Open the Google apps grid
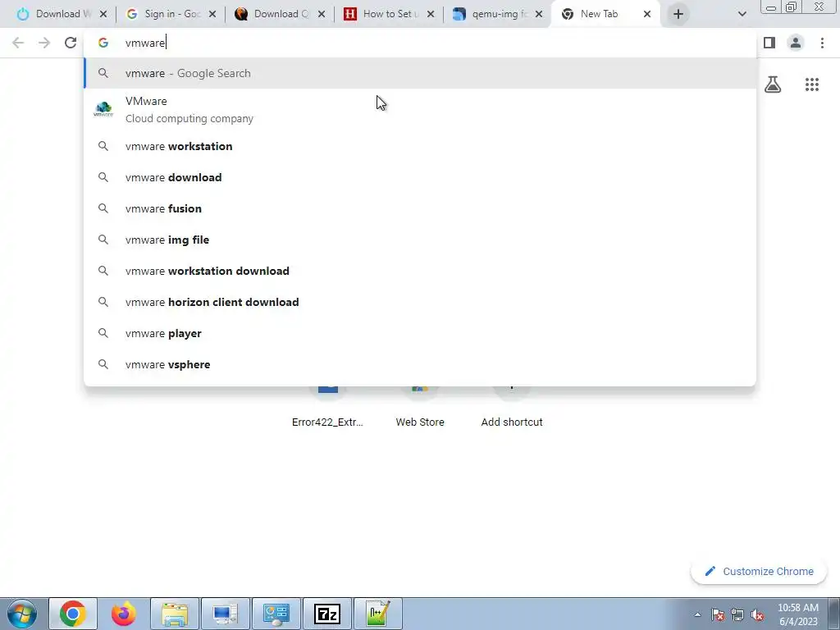 point(812,84)
